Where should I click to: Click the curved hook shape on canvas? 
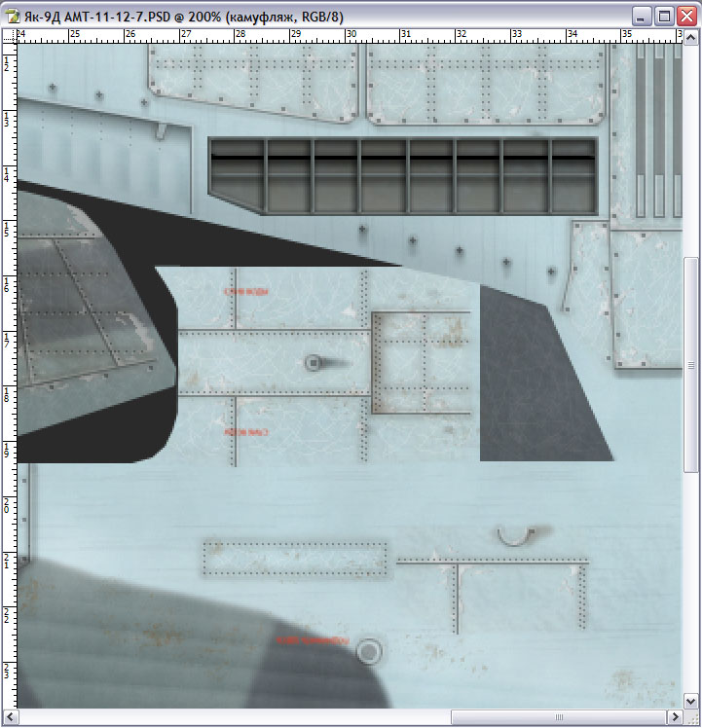coord(516,535)
